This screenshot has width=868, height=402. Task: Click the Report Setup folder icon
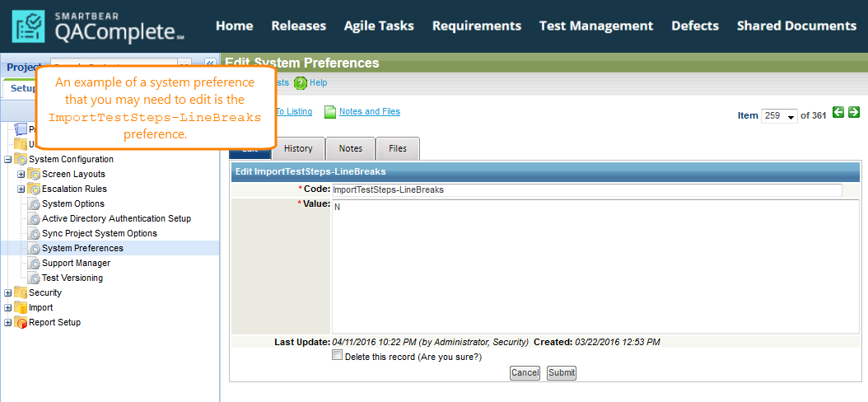(x=21, y=323)
